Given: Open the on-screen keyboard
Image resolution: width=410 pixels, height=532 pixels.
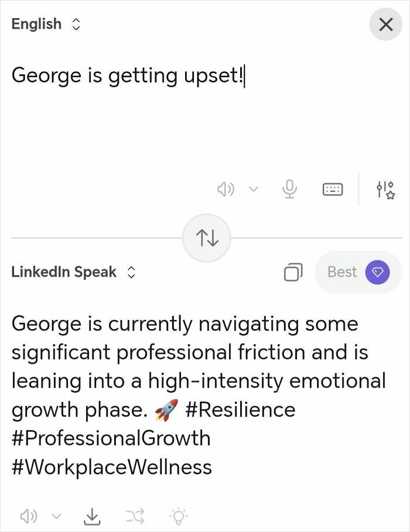Looking at the screenshot, I should point(332,188).
